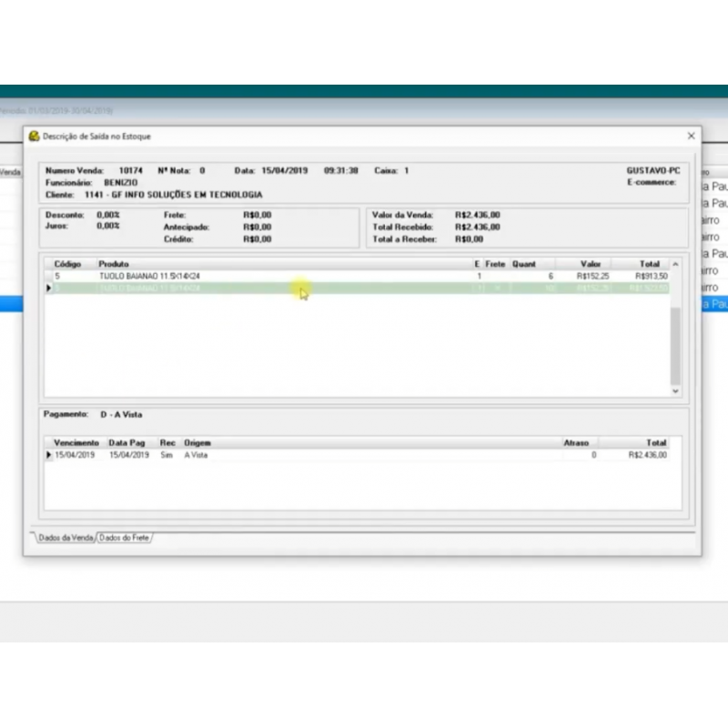Close the Descrição de Saída no Estoque dialog

[691, 136]
